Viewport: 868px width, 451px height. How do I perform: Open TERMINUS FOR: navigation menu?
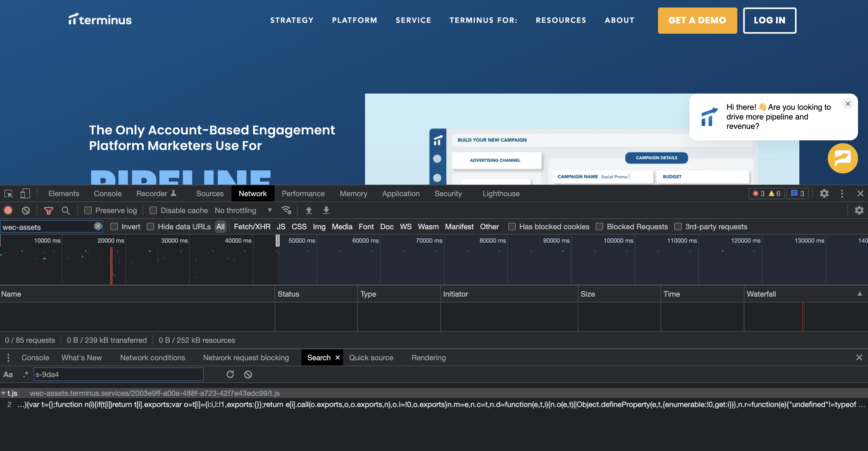483,20
